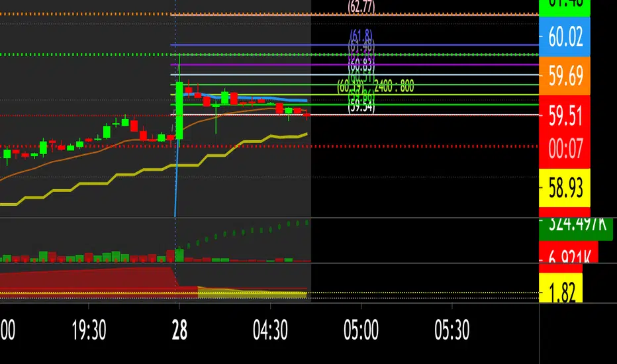Select the orange dotted horizontal line at 62.77
This screenshot has width=617, height=364.
(269, 15)
